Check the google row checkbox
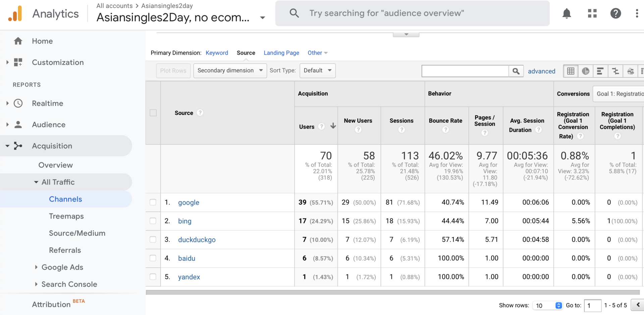The width and height of the screenshot is (644, 315). [153, 202]
